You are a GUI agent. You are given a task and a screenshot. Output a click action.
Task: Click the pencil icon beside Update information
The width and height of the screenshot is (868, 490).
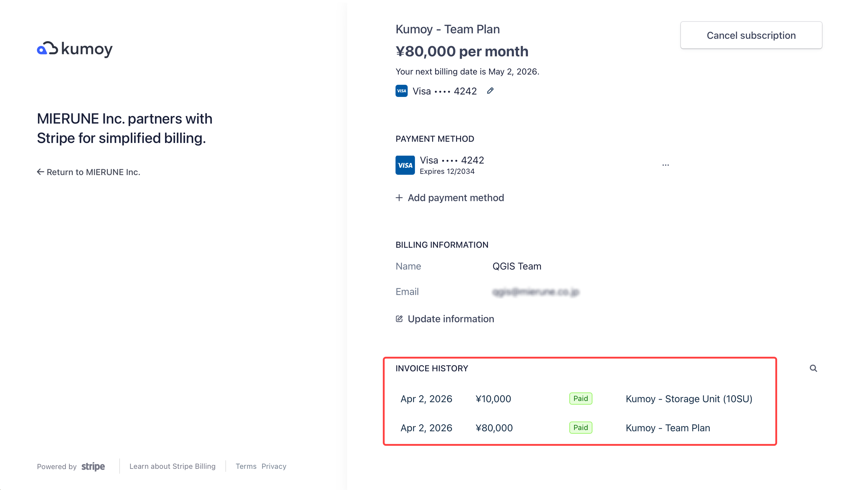[x=399, y=319]
